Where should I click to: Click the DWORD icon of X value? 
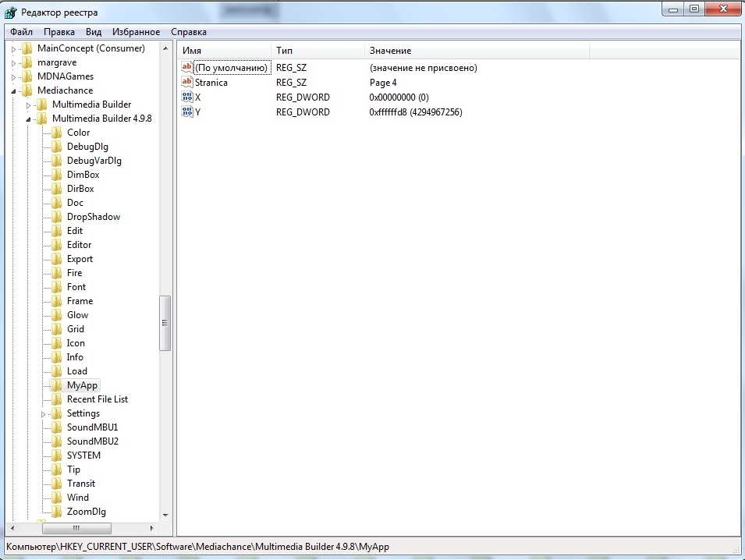tap(187, 97)
